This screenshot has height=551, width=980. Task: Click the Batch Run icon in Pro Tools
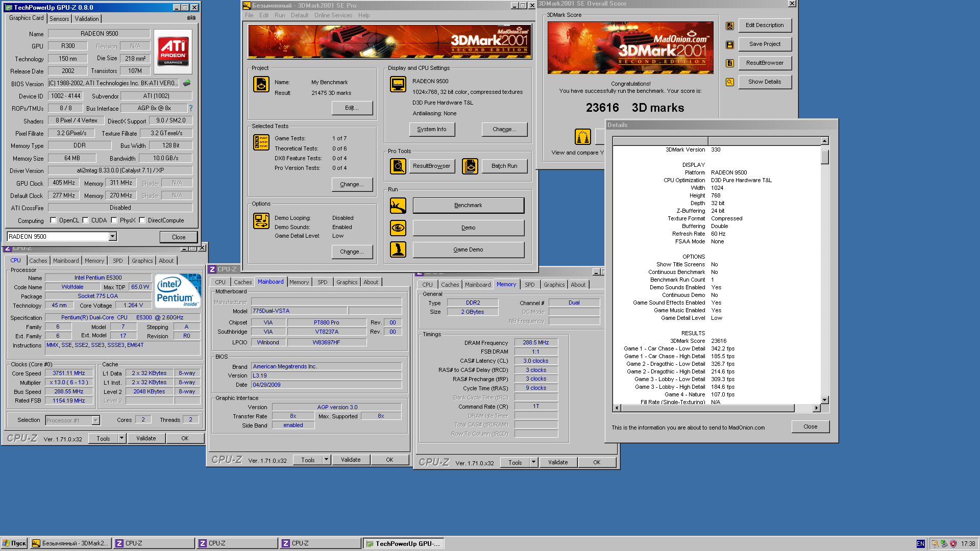point(470,166)
